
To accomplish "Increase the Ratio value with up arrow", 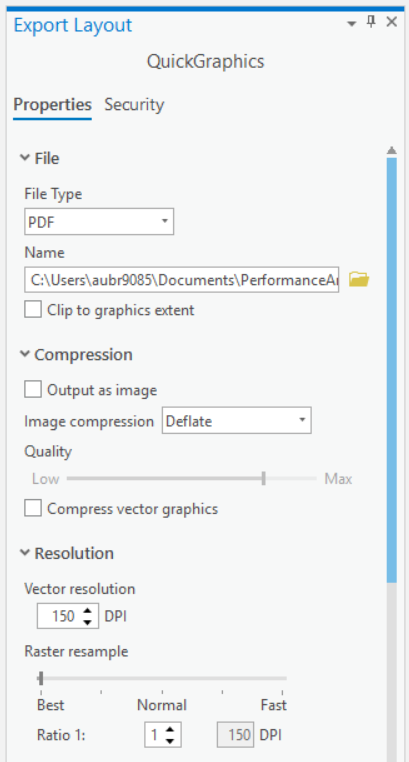I will [x=170, y=729].
